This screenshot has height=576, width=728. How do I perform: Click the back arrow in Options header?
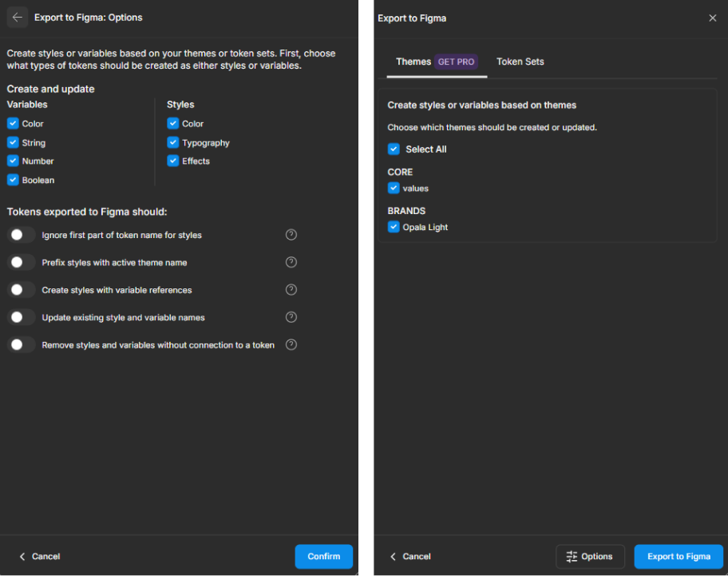coord(18,17)
